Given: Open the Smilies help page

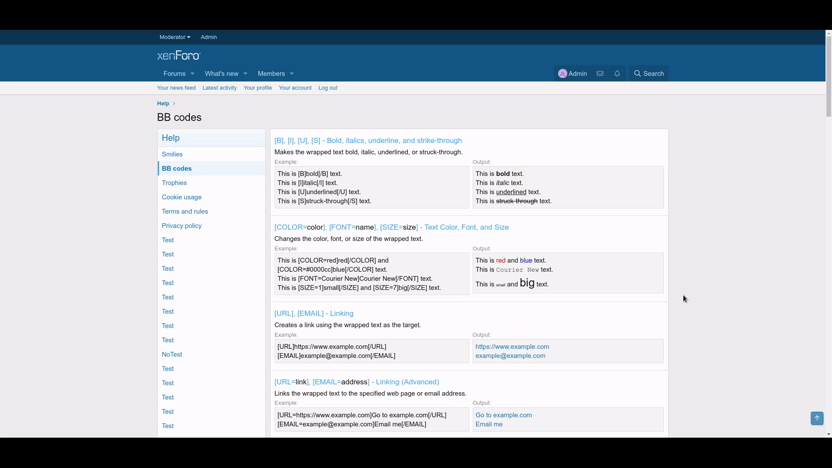Looking at the screenshot, I should point(172,154).
